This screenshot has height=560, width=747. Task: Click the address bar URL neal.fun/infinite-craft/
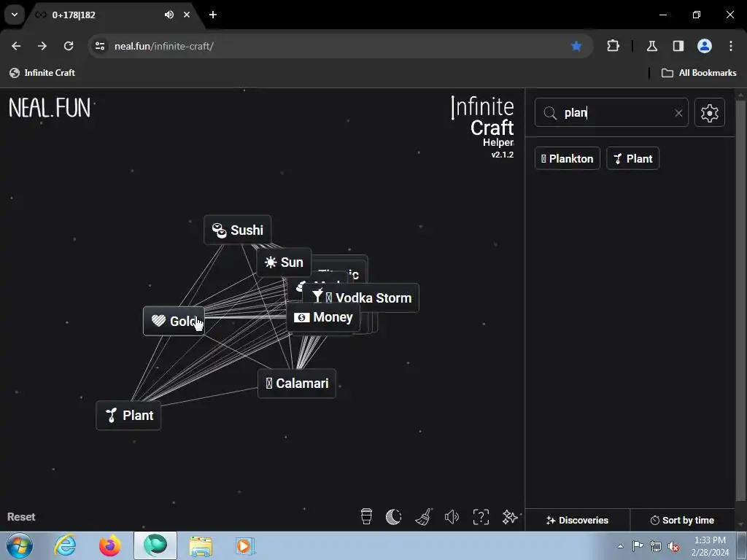click(164, 46)
